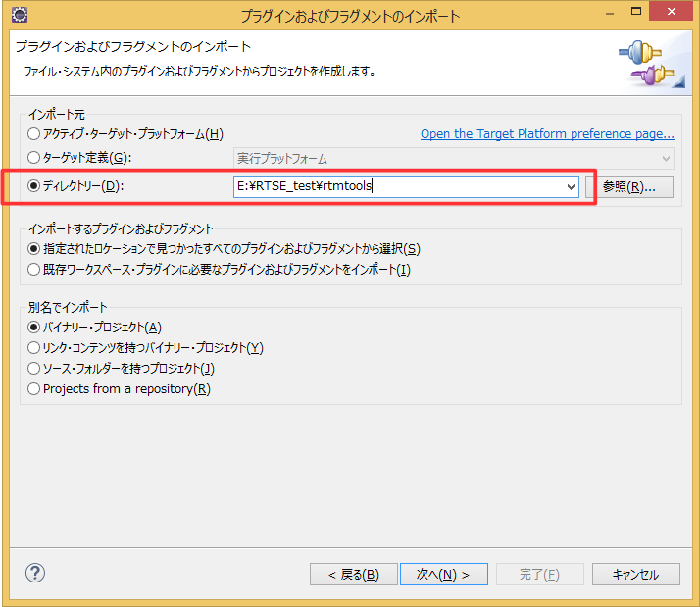The height and width of the screenshot is (607, 700).
Task: Maximize the import dialog window
Action: [x=636, y=12]
